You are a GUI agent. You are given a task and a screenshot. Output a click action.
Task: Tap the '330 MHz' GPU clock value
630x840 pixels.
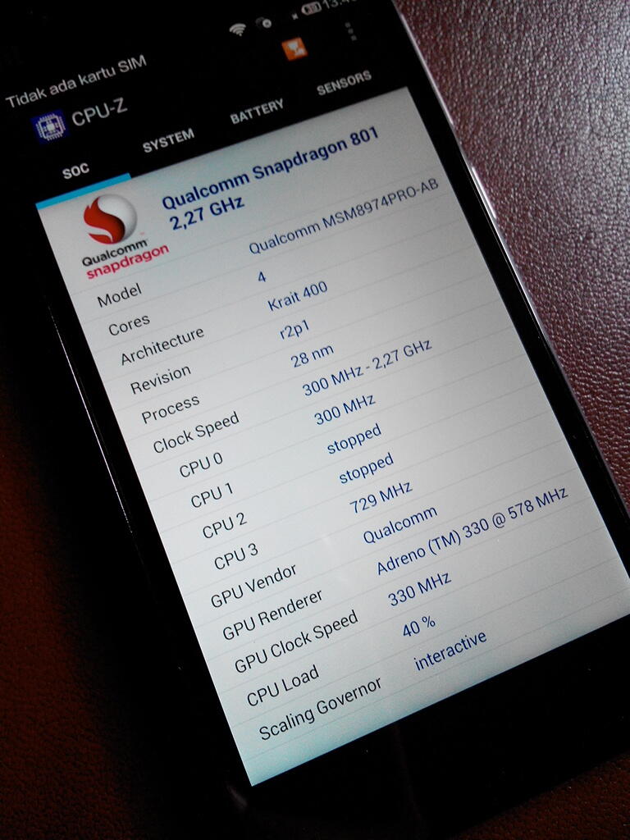tap(419, 589)
